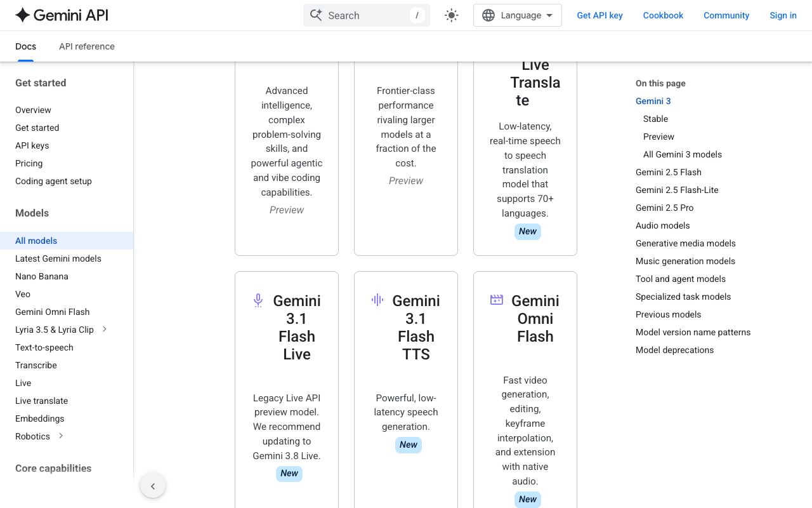Select Veo in the sidebar

pos(23,294)
